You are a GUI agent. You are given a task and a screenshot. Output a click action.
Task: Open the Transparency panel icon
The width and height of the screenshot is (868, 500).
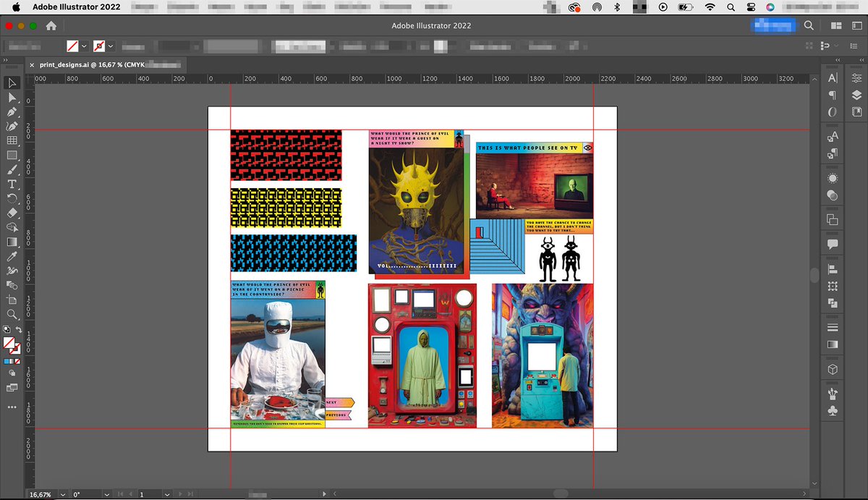coord(833,195)
